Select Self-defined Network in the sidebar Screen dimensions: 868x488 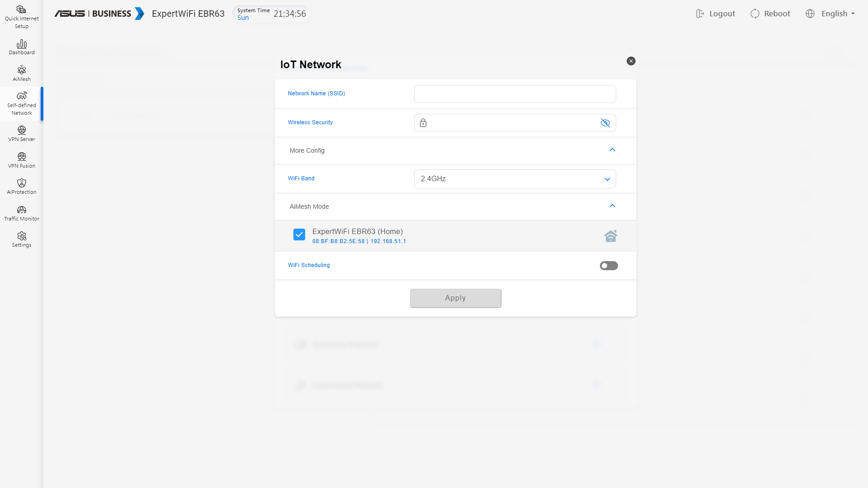pos(21,104)
